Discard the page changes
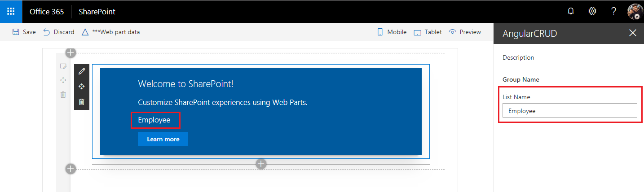The height and width of the screenshot is (192, 644). click(x=59, y=32)
